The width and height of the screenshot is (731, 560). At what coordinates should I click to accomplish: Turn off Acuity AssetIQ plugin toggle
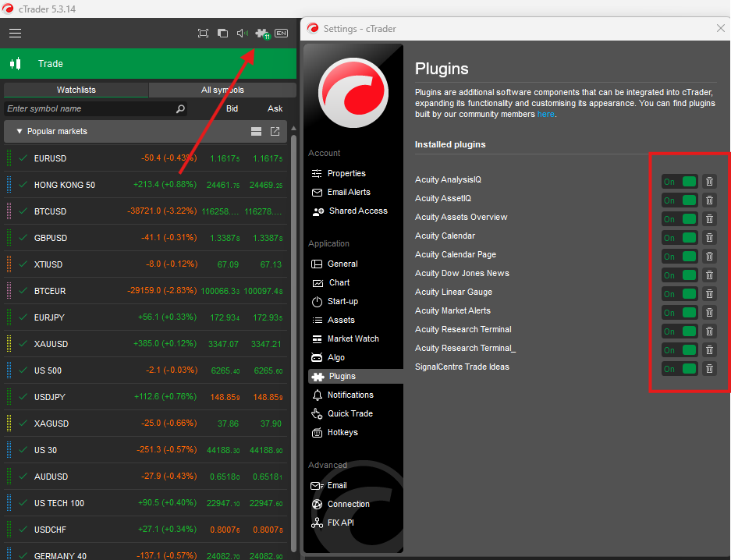[x=680, y=200]
